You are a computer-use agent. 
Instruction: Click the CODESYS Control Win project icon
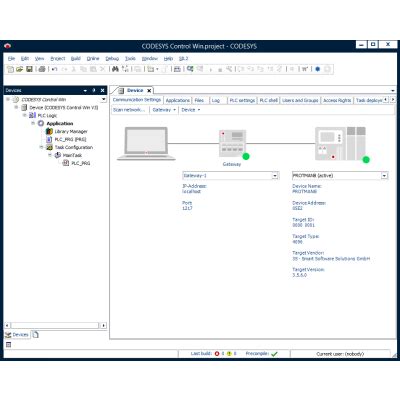(16, 100)
